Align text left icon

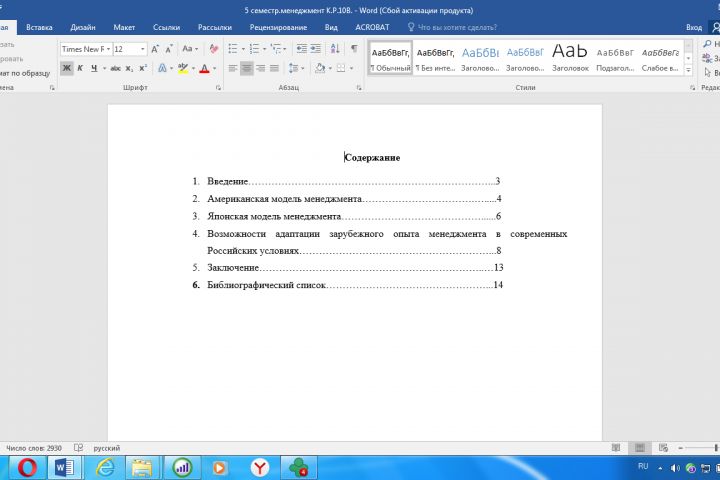pos(233,68)
